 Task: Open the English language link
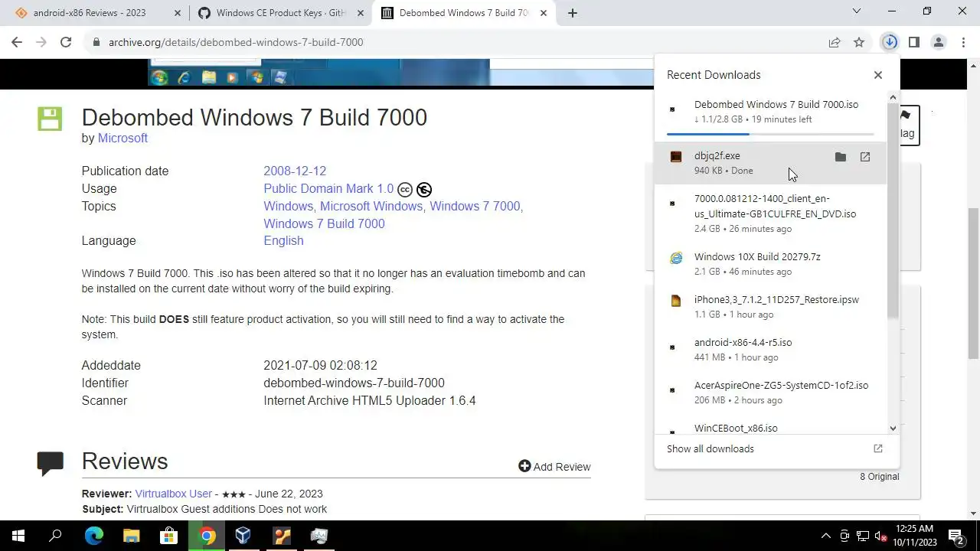(283, 240)
